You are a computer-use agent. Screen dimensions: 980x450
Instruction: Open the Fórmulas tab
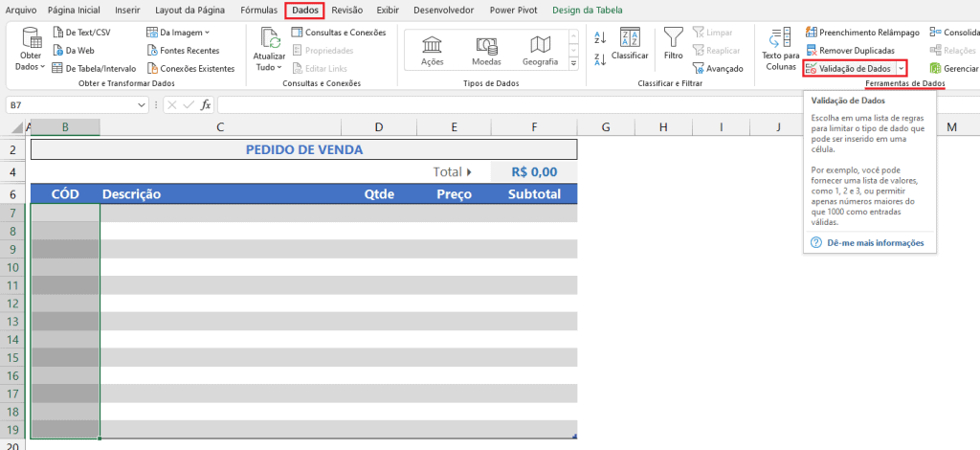[258, 10]
